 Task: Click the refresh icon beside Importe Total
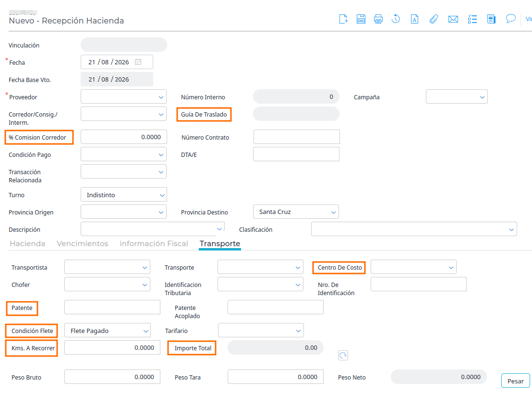click(343, 356)
